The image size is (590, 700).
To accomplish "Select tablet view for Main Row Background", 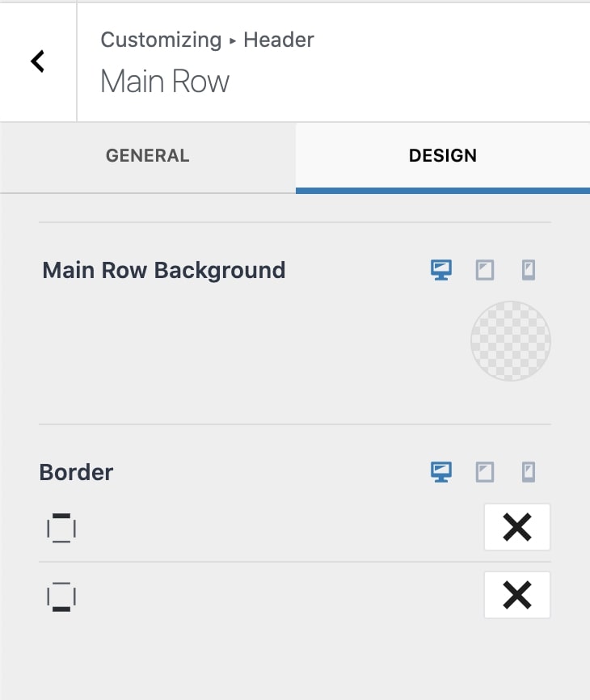I will click(x=485, y=270).
